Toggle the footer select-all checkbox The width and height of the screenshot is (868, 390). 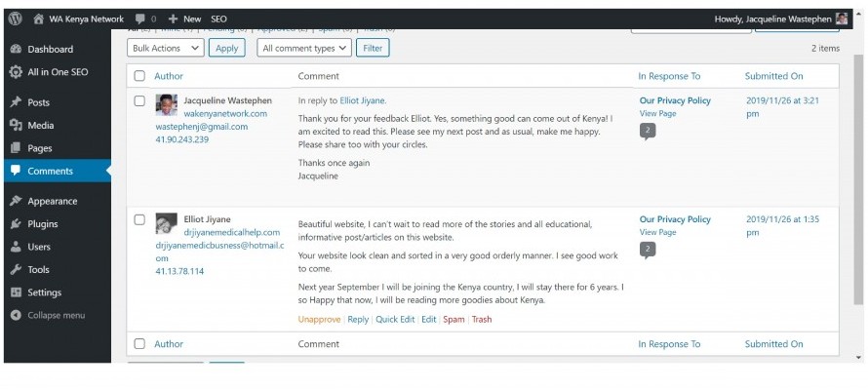click(139, 343)
